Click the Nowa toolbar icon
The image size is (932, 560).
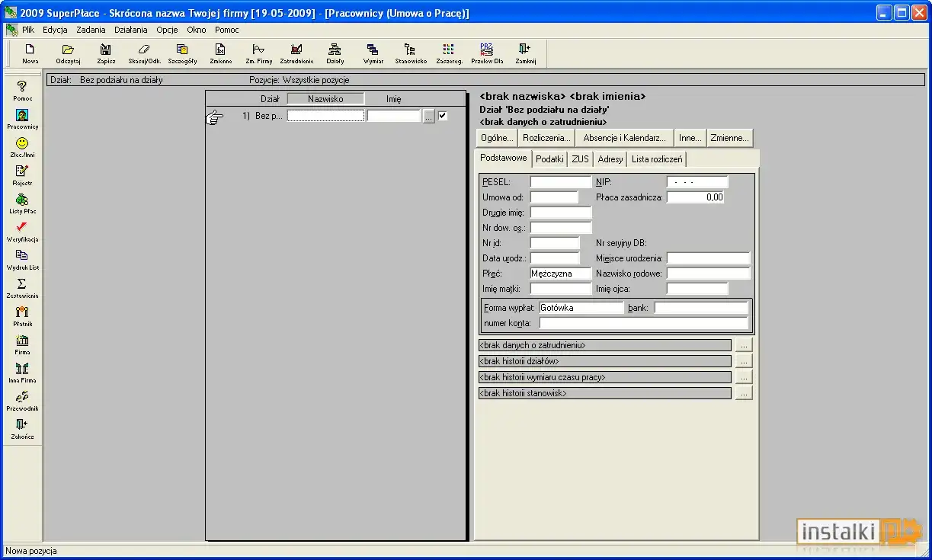(x=30, y=53)
